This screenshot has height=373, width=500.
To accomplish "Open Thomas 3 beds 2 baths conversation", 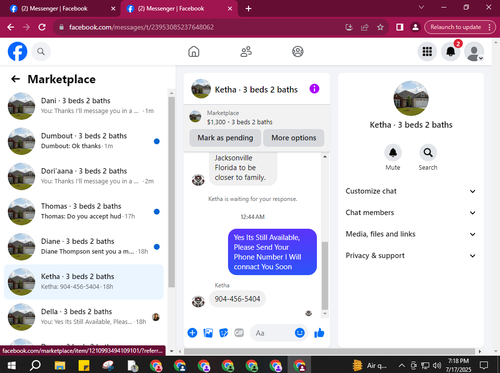I will (84, 212).
